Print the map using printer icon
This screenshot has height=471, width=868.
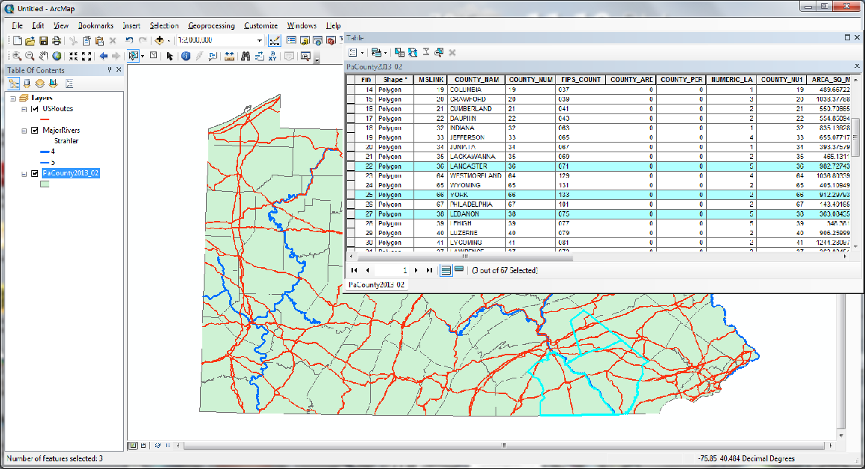tap(57, 41)
